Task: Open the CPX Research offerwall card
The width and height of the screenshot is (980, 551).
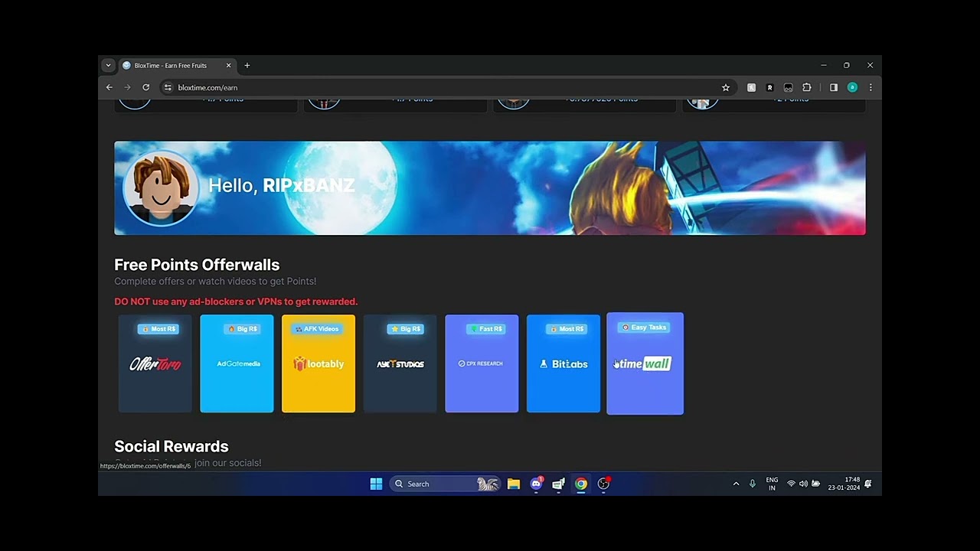Action: click(x=482, y=364)
